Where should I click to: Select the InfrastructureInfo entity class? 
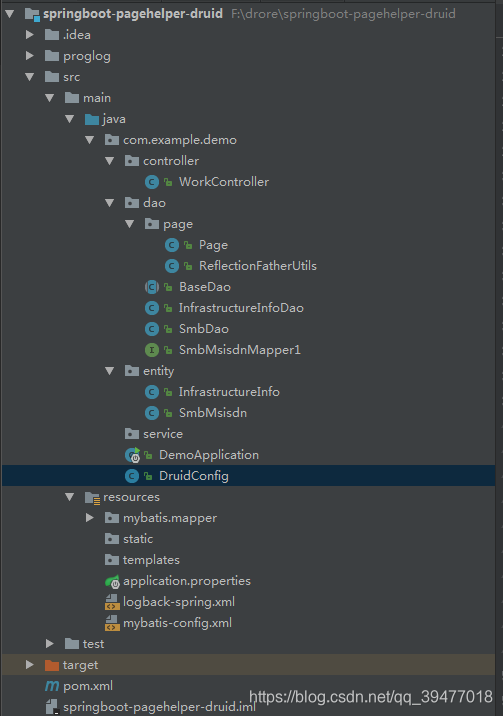229,392
